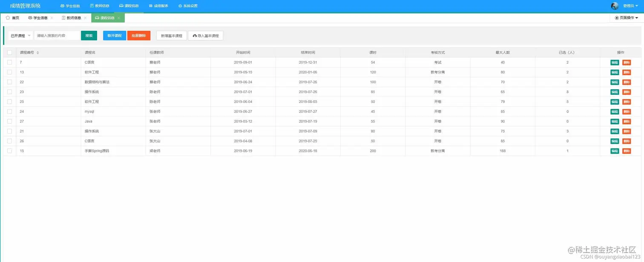Edit course 26 C语言 row
The height and width of the screenshot is (262, 644).
point(615,141)
